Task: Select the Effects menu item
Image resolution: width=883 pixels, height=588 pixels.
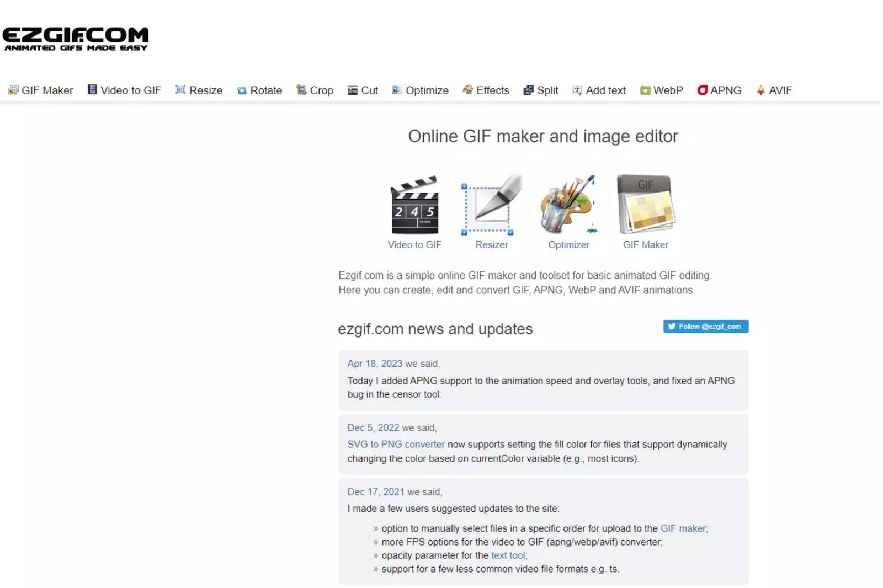Action: coord(486,90)
